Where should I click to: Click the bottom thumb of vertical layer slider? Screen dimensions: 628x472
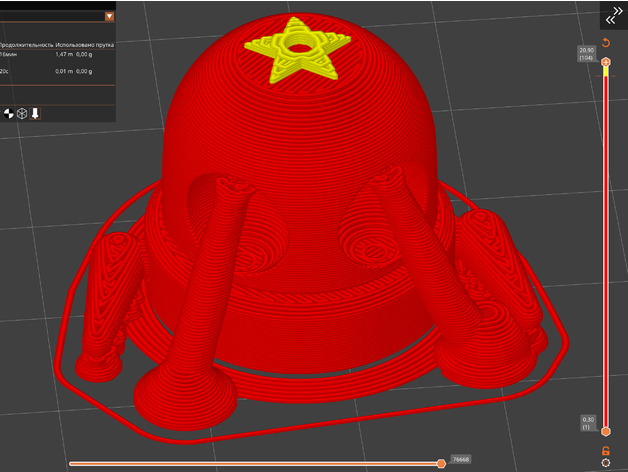[605, 431]
